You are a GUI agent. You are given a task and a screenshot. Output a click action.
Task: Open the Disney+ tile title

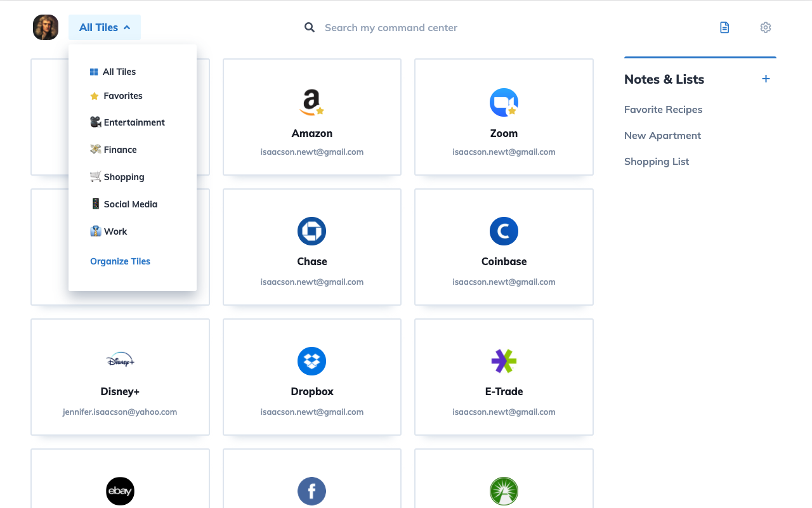(120, 391)
